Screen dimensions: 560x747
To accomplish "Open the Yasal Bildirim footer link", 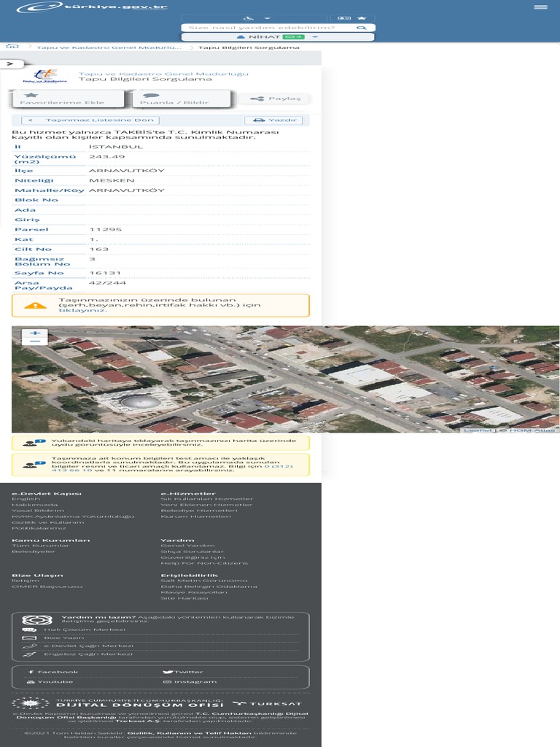I will 38,510.
